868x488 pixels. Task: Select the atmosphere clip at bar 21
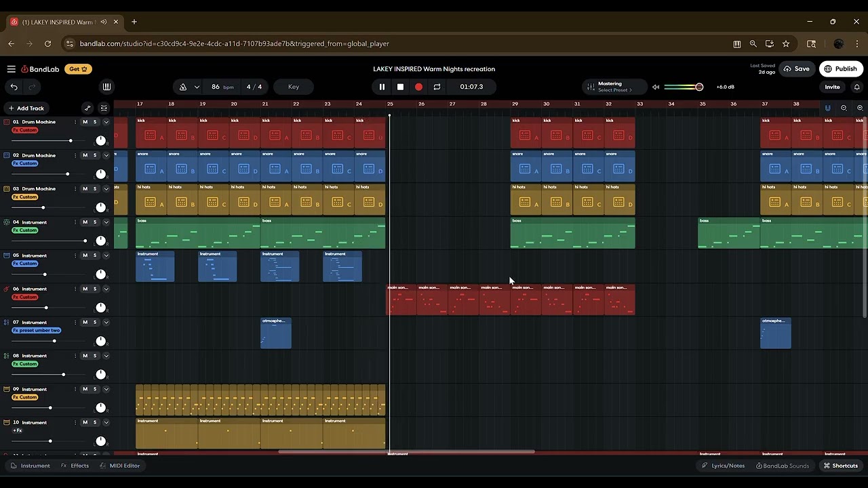click(276, 333)
